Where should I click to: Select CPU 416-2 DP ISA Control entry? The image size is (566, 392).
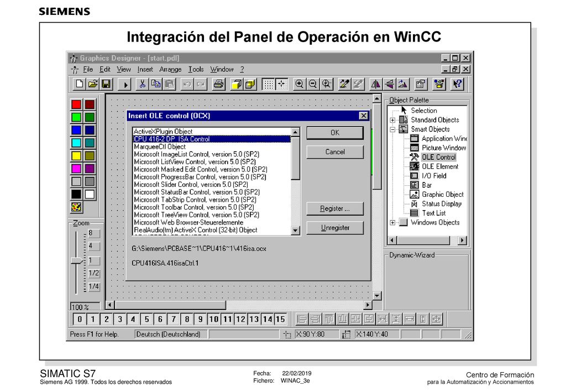click(212, 139)
